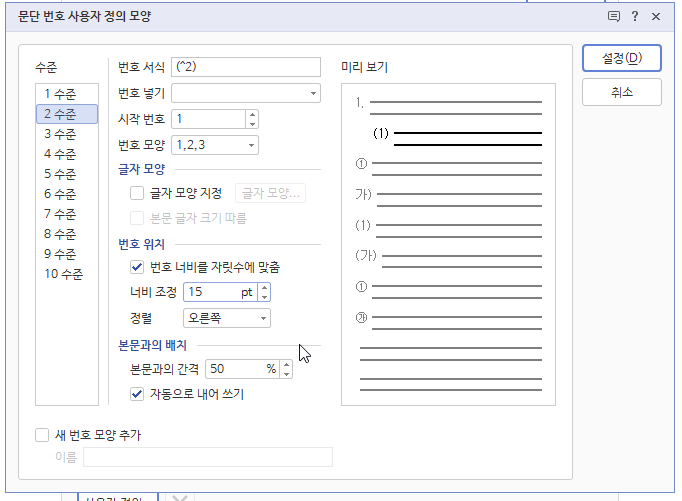Click the 시작 번호 value field
This screenshot has height=501, width=682.
(209, 119)
